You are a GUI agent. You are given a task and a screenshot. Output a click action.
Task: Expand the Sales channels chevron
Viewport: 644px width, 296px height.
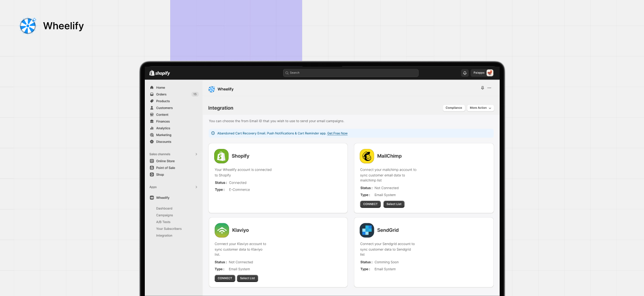196,154
